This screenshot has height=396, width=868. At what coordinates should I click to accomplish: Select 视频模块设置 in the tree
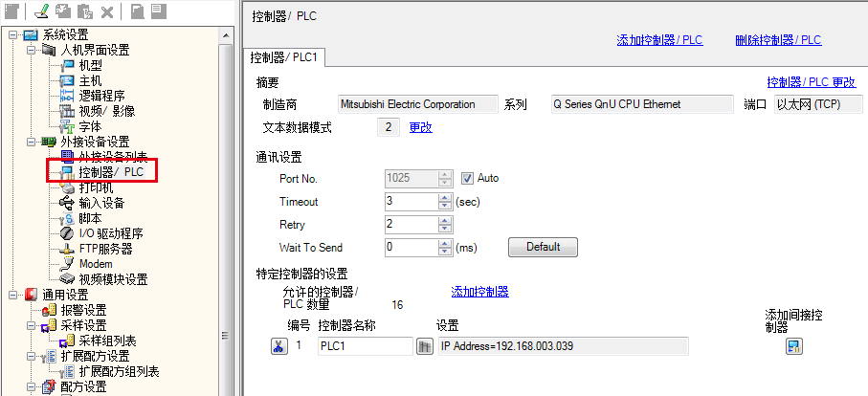tap(112, 279)
